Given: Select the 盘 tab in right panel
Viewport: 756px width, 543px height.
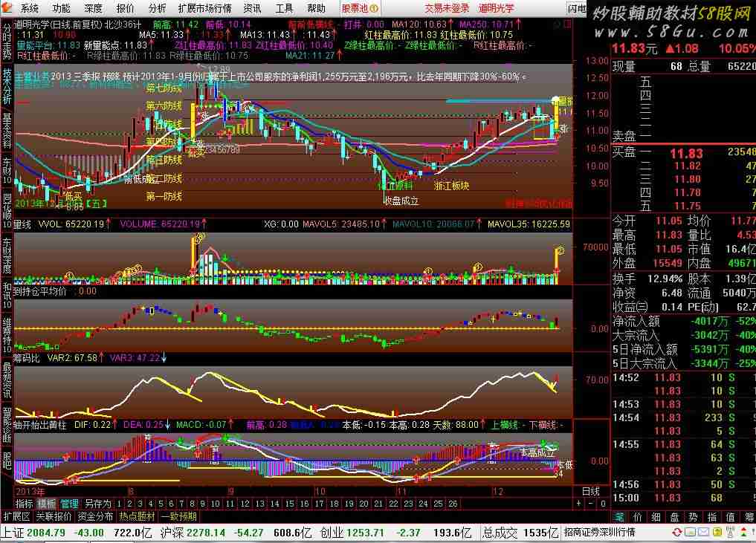Looking at the screenshot, I should [674, 517].
